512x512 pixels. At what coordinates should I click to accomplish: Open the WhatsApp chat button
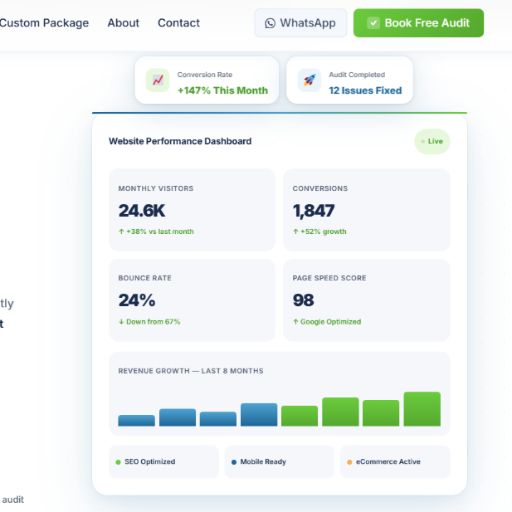301,23
